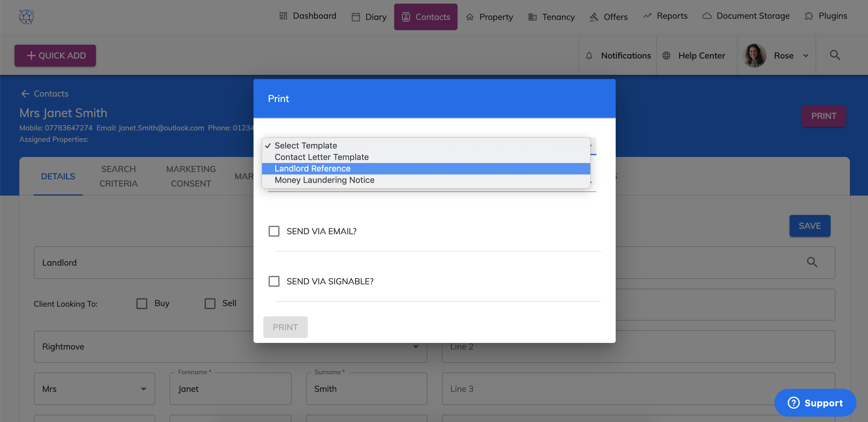
Task: Click the app logo icon
Action: (26, 16)
